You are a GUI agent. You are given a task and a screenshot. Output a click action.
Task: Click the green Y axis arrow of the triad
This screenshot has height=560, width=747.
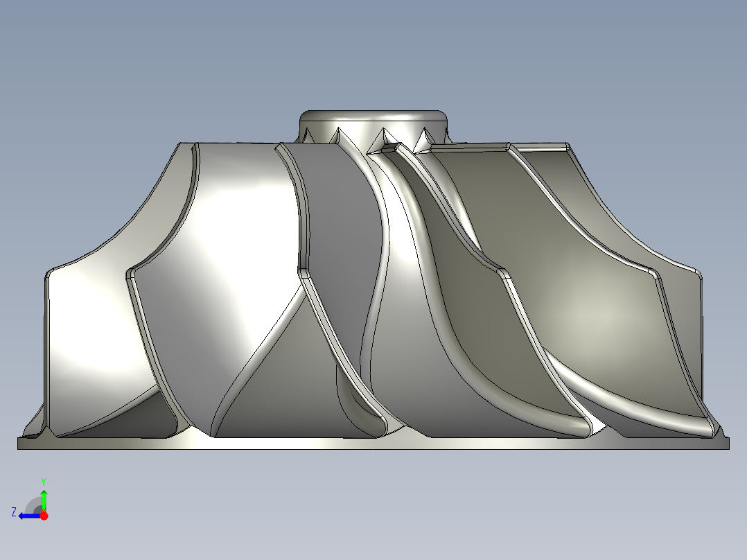tap(44, 500)
